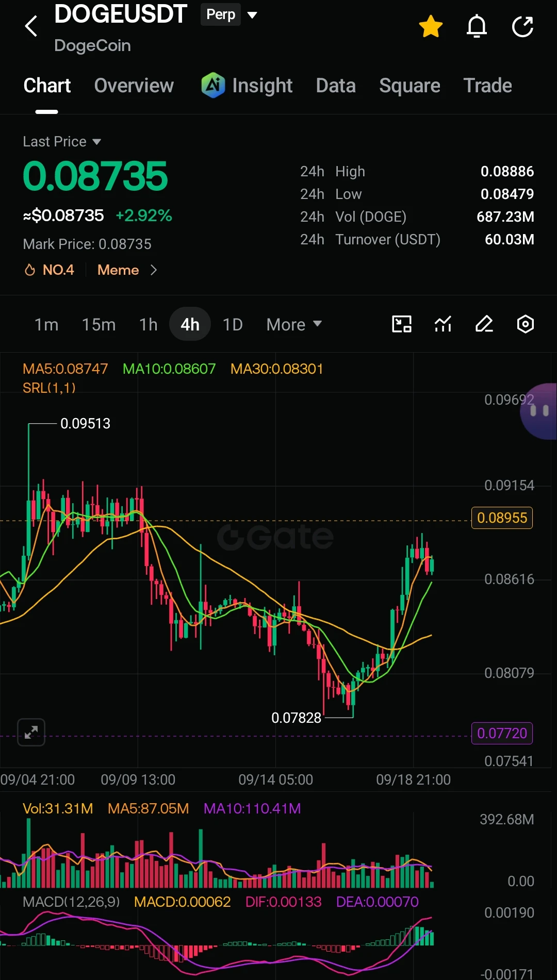
Task: Tap the 0.08955 price line label
Action: click(502, 518)
